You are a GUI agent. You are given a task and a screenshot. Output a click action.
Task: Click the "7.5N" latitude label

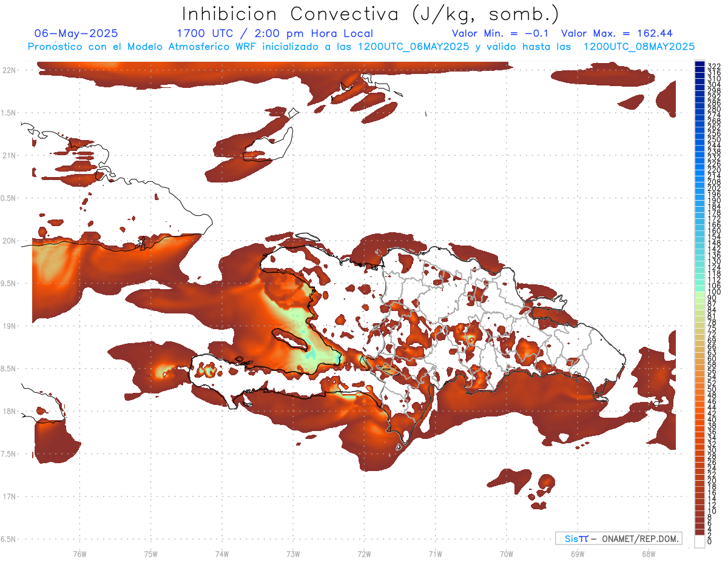9,454
